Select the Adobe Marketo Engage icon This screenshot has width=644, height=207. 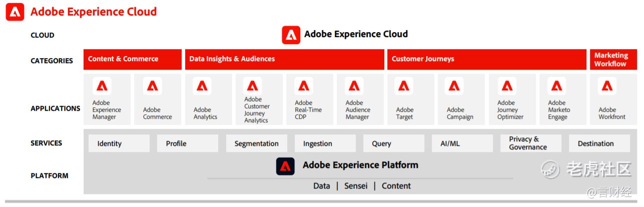(x=557, y=86)
